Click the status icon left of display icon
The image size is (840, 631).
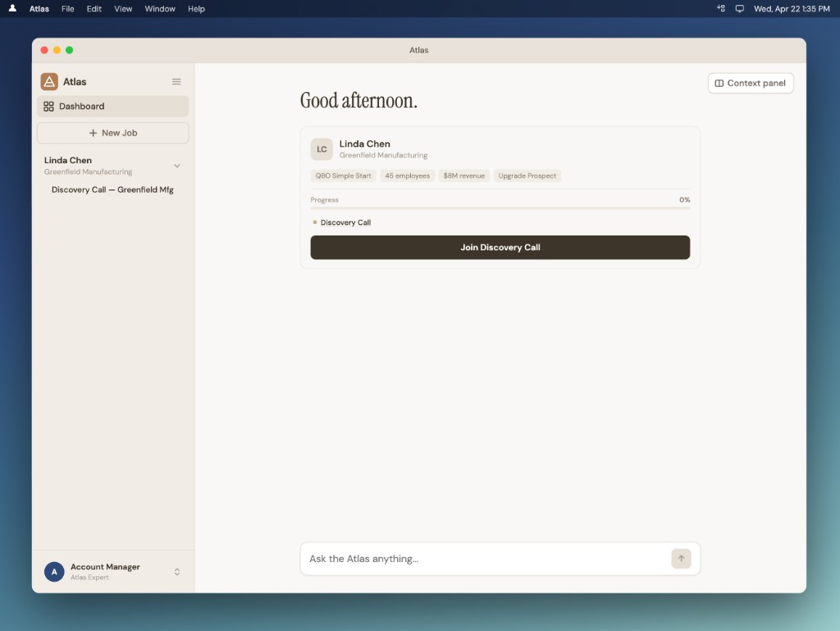[721, 8]
